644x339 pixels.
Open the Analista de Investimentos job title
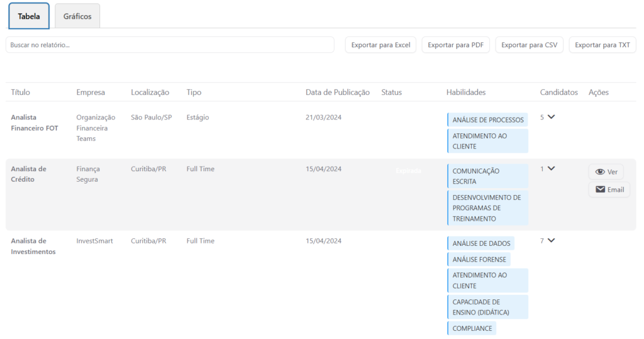(x=33, y=246)
